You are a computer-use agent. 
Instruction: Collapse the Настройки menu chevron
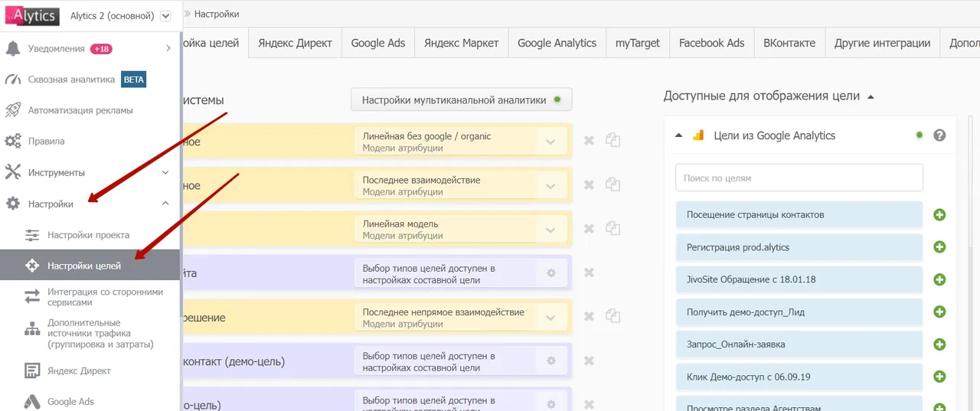pos(165,204)
